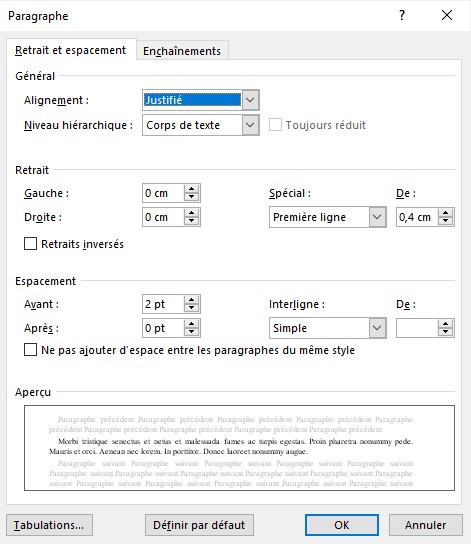Decrease the Après spacing value
This screenshot has width=471, height=544.
pyautogui.click(x=191, y=332)
